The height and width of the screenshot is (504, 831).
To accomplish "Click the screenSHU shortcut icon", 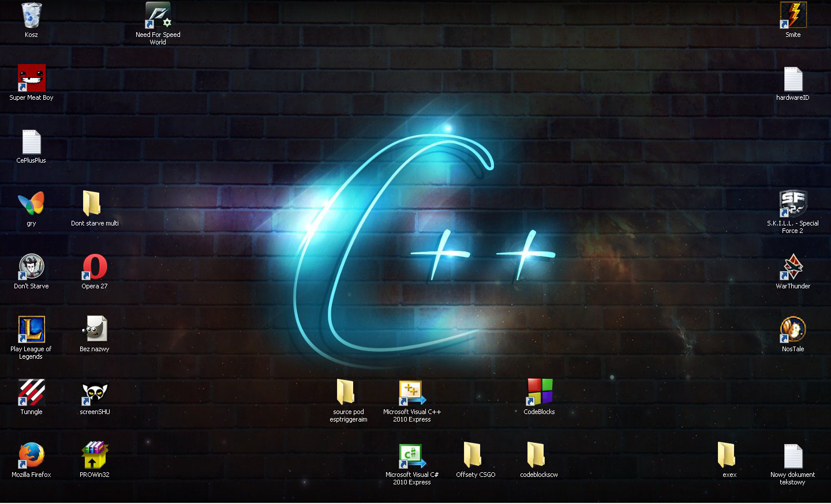I will coord(95,392).
